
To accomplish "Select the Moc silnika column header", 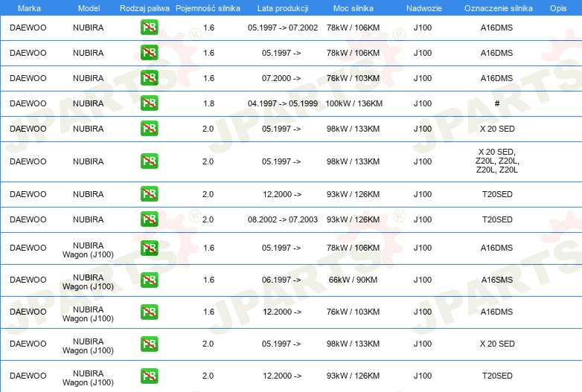I will [x=354, y=7].
